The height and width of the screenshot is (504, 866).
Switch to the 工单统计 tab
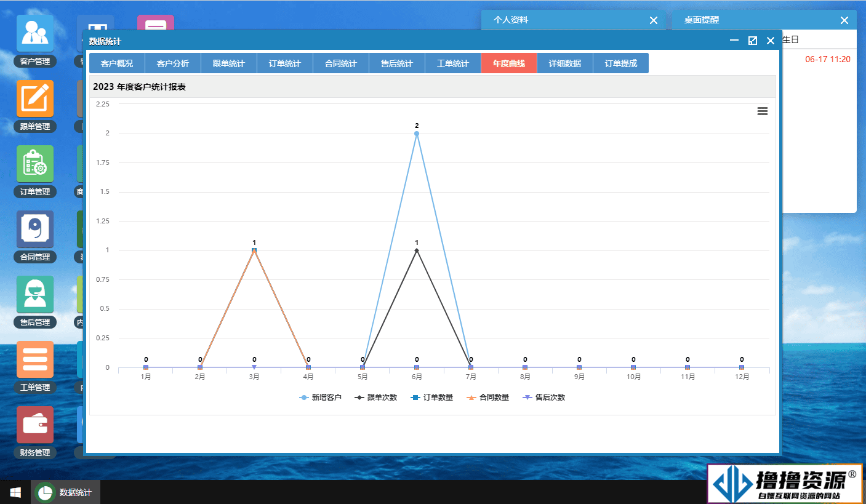(453, 63)
